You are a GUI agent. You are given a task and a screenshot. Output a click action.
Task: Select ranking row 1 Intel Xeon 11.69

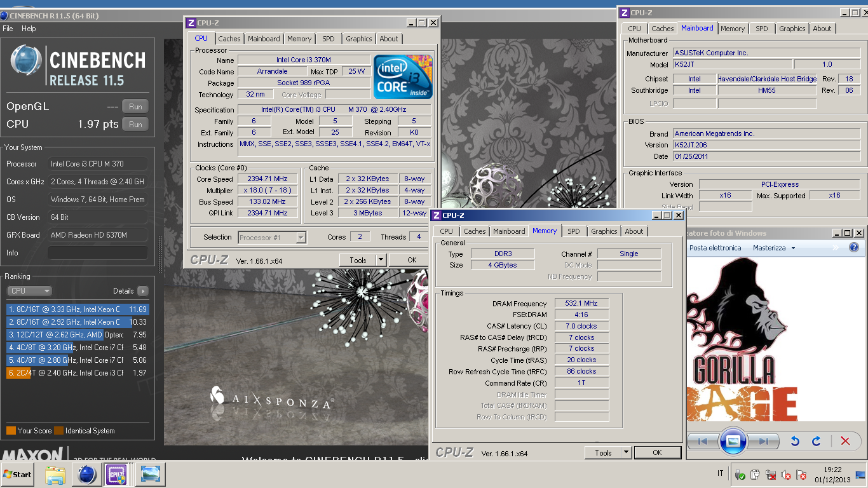tap(78, 309)
